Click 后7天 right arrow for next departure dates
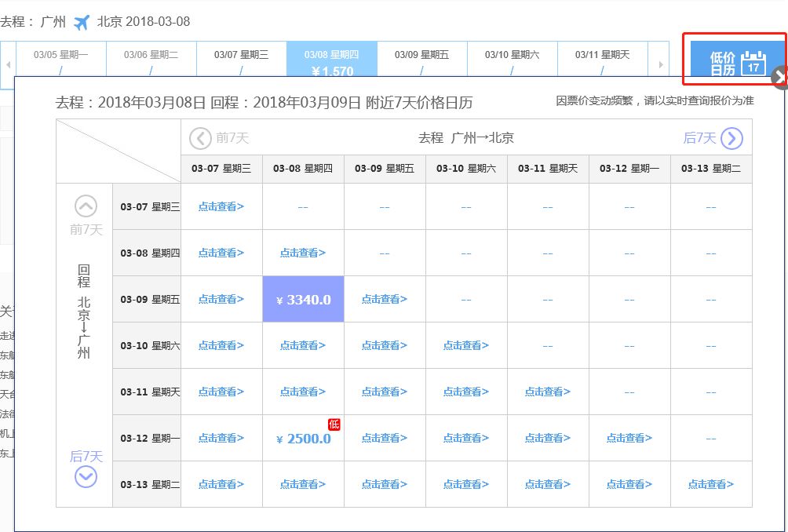This screenshot has height=532, width=788. [731, 138]
